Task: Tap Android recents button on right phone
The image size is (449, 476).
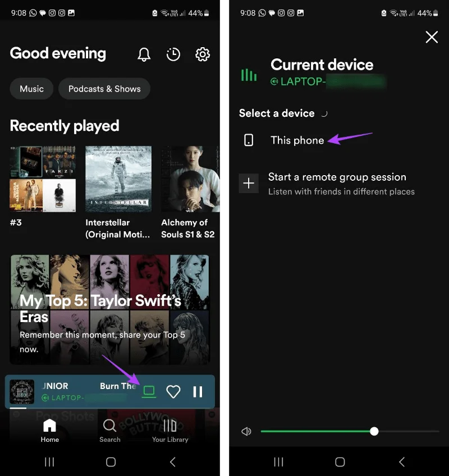Action: click(279, 462)
